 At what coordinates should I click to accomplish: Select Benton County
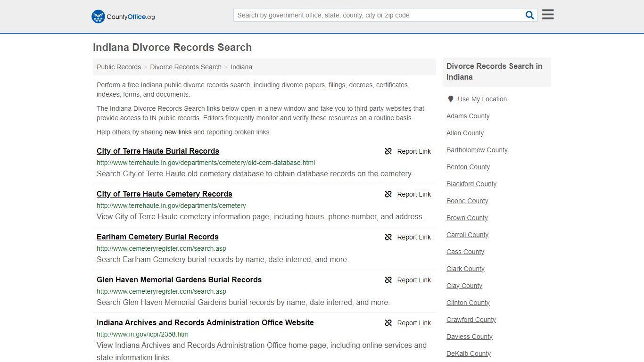coord(468,167)
